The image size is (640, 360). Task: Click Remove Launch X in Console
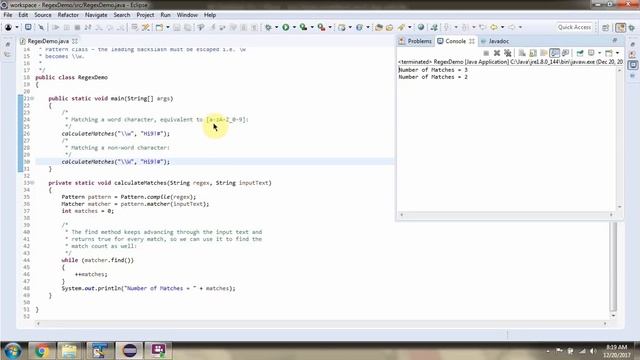pos(497,53)
